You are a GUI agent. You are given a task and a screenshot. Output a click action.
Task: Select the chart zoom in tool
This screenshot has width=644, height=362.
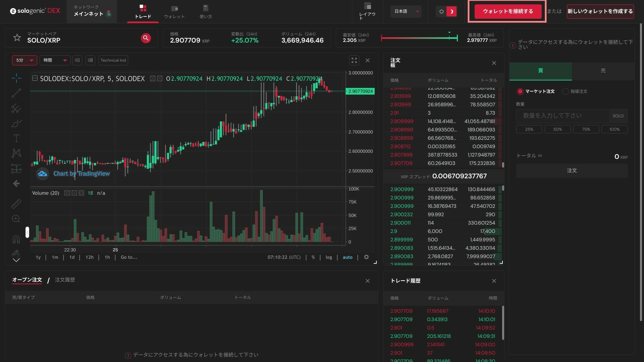tap(16, 219)
